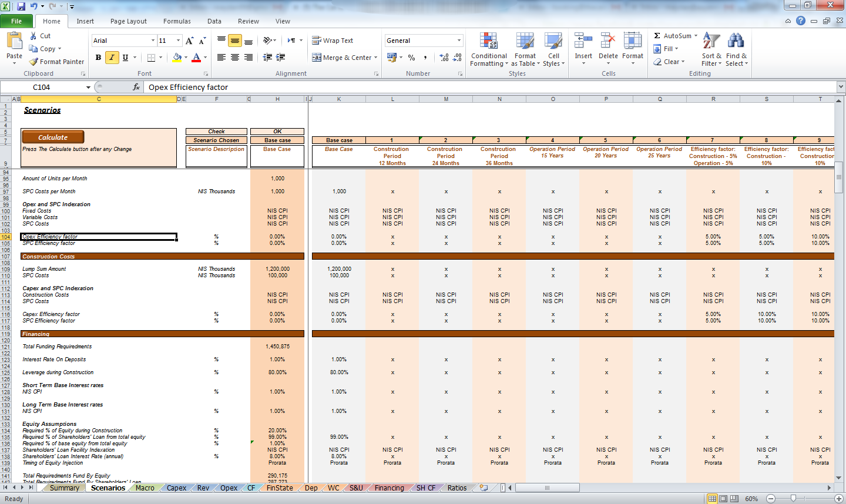
Task: Apply Accounting Number Format icon
Action: point(392,58)
